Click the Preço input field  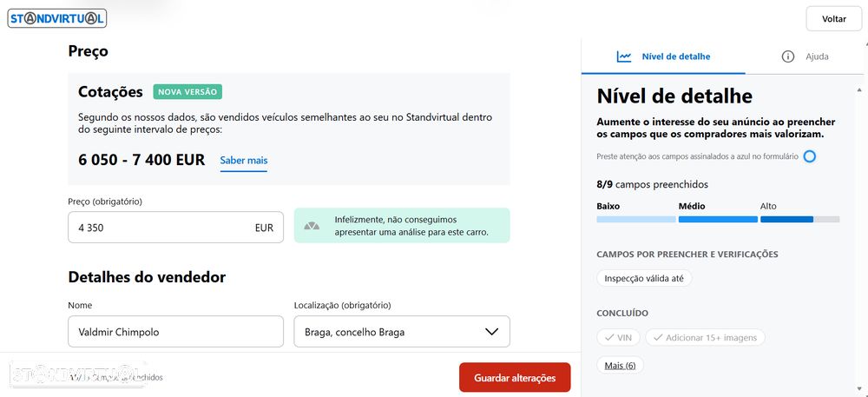tap(175, 228)
